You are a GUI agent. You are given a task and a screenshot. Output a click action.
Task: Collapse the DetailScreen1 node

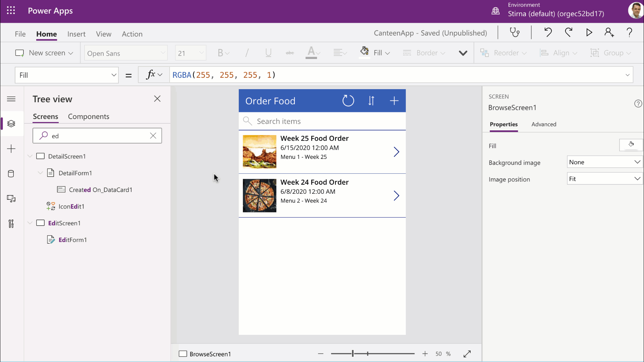(x=30, y=156)
